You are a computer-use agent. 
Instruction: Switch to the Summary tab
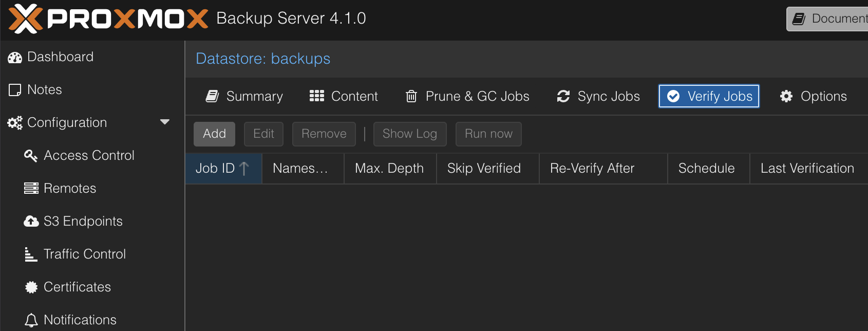point(244,96)
